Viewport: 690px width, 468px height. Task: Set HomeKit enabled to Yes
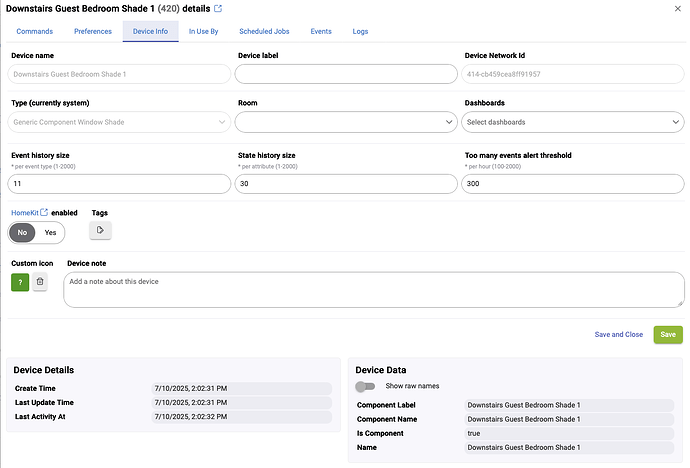tap(50, 233)
